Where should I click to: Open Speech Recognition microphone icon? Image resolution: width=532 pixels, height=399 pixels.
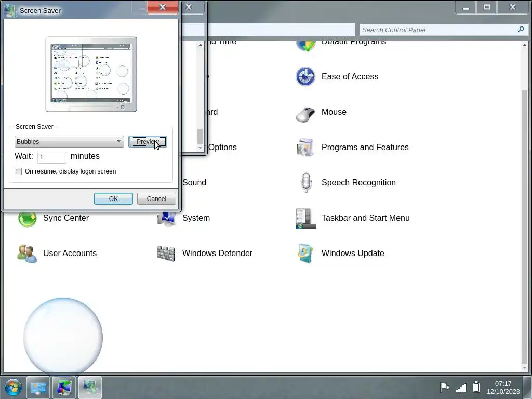pyautogui.click(x=306, y=182)
